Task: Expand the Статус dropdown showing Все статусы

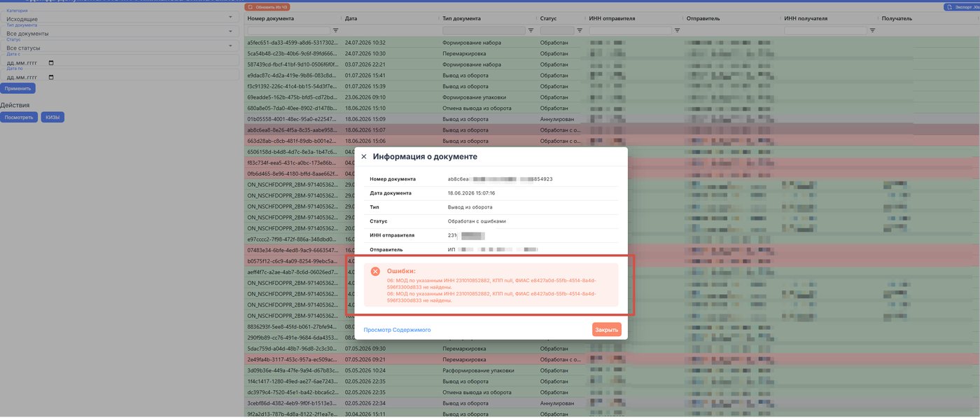Action: click(120, 46)
